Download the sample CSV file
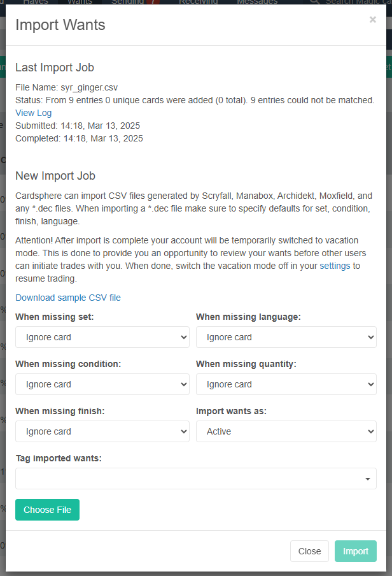This screenshot has height=576, width=392. tap(67, 297)
